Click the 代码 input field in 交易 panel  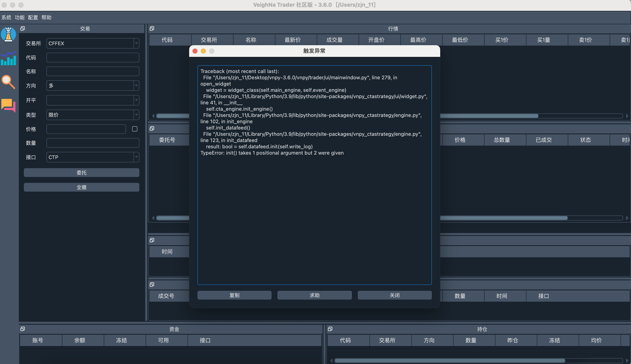(x=93, y=58)
